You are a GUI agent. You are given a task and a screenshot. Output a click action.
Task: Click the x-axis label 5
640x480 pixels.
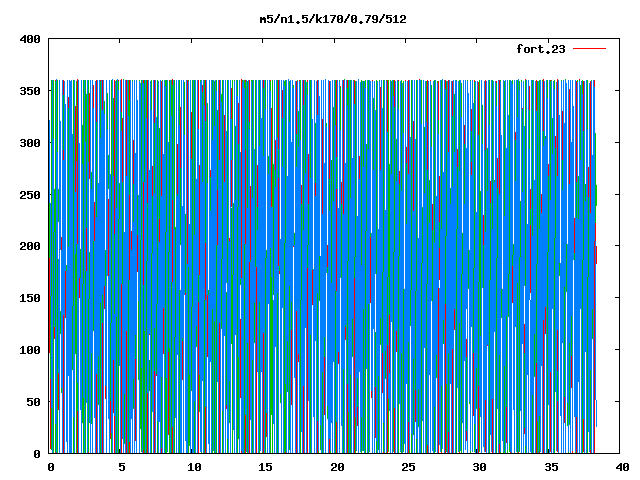click(122, 467)
